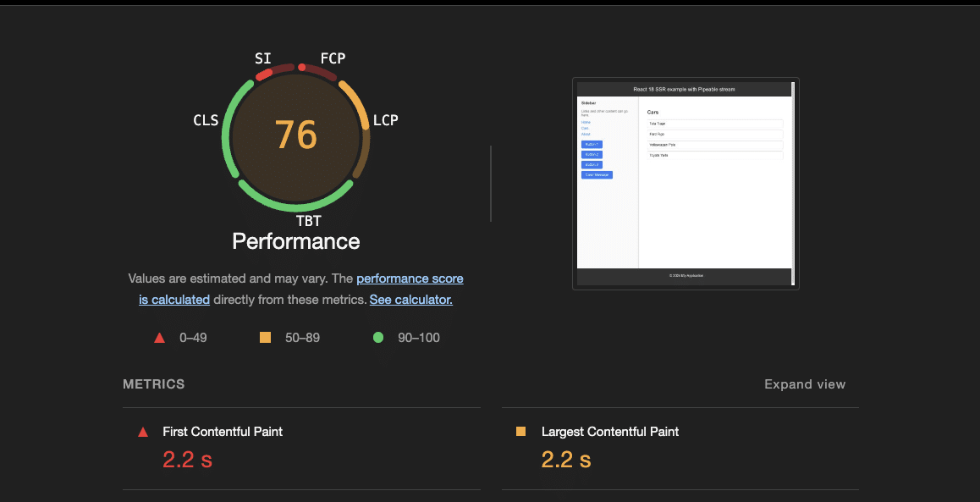
Task: Click the red triangle beside First Contentful Paint
Action: (x=143, y=432)
